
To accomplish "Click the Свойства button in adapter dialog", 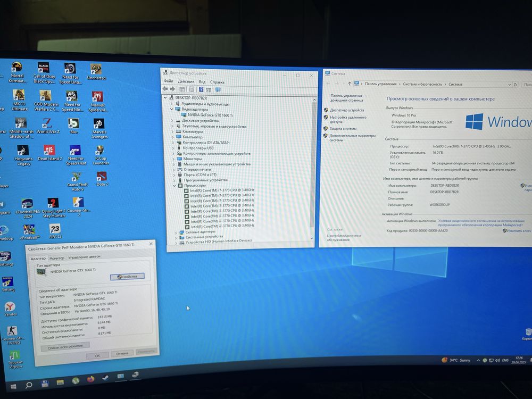I will tap(127, 277).
